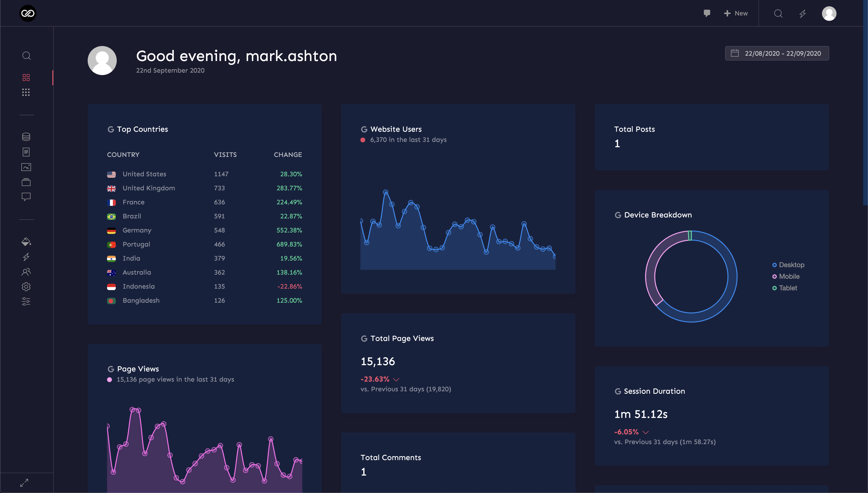
Task: Click the VISITS column header
Action: 225,155
